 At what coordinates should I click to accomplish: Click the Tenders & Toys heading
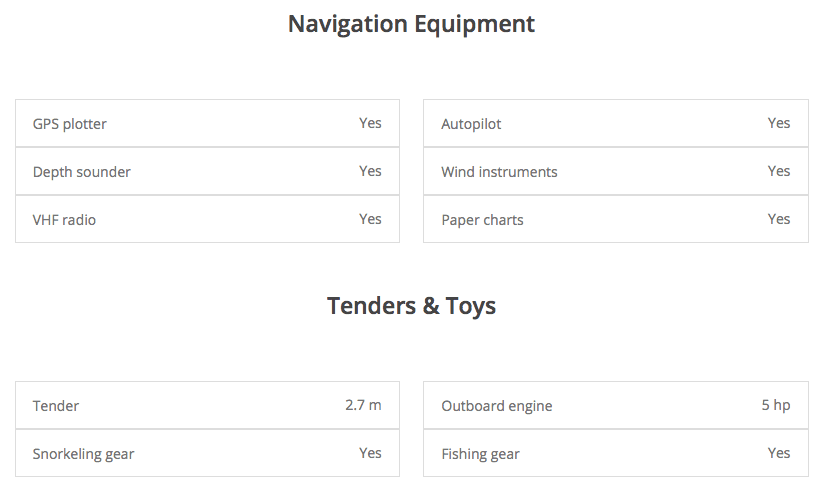pos(411,306)
